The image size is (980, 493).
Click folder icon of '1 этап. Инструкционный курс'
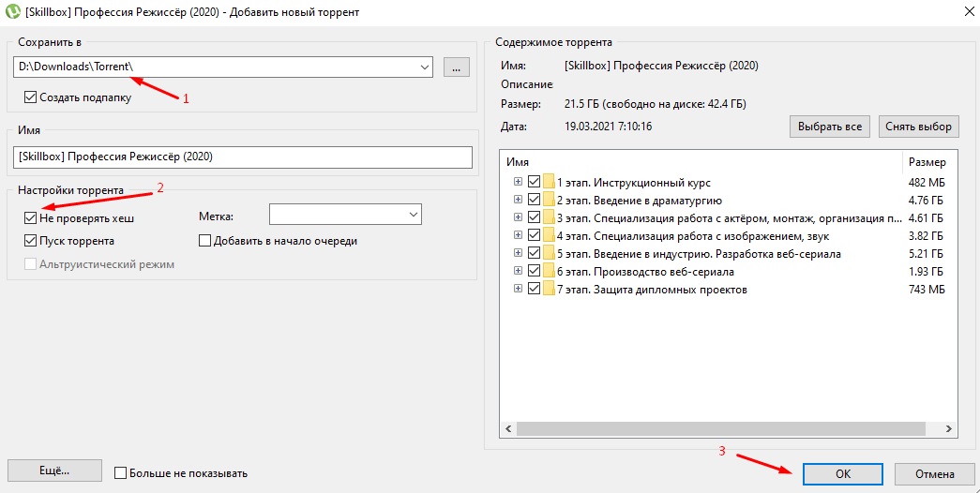(549, 183)
